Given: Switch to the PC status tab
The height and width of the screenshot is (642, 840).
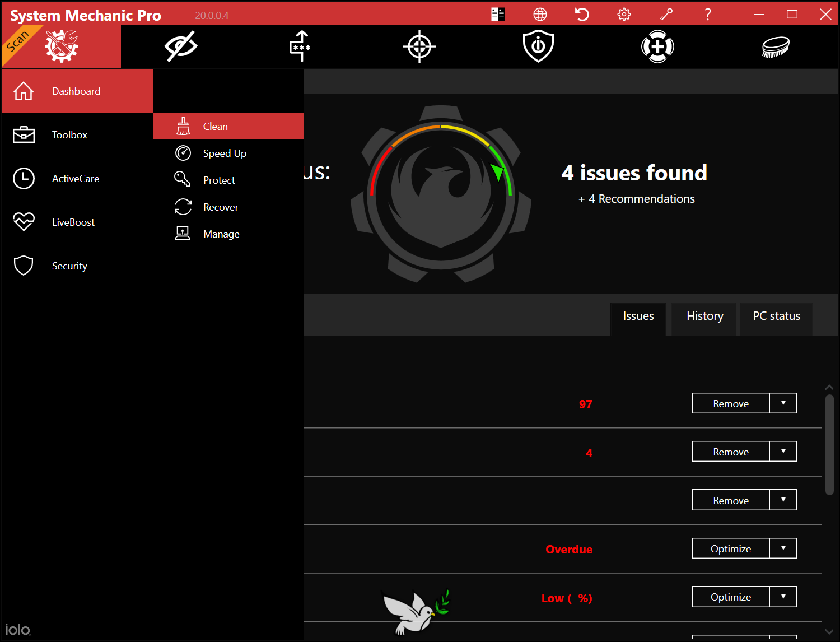Looking at the screenshot, I should point(776,319).
